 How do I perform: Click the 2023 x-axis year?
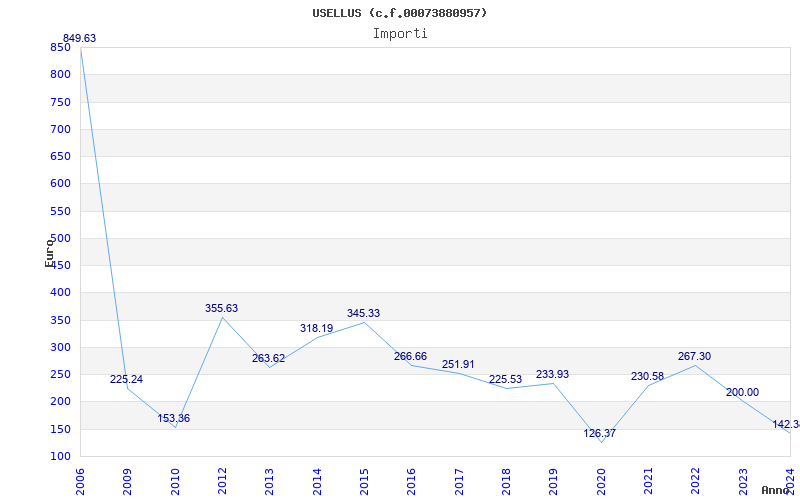743,482
